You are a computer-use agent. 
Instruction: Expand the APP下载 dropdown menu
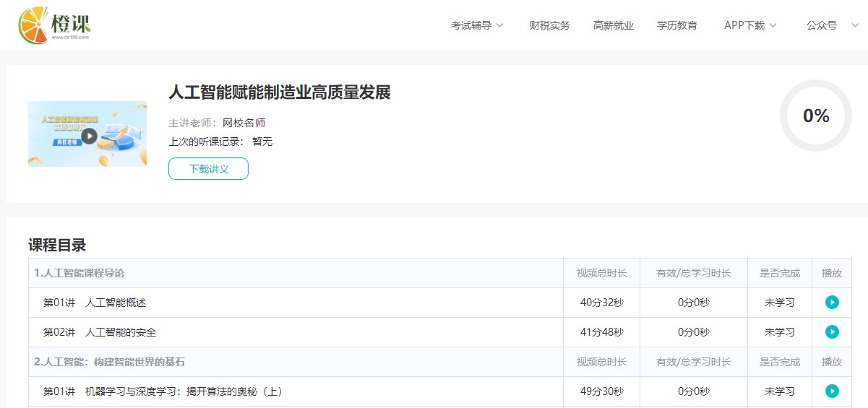coord(750,25)
